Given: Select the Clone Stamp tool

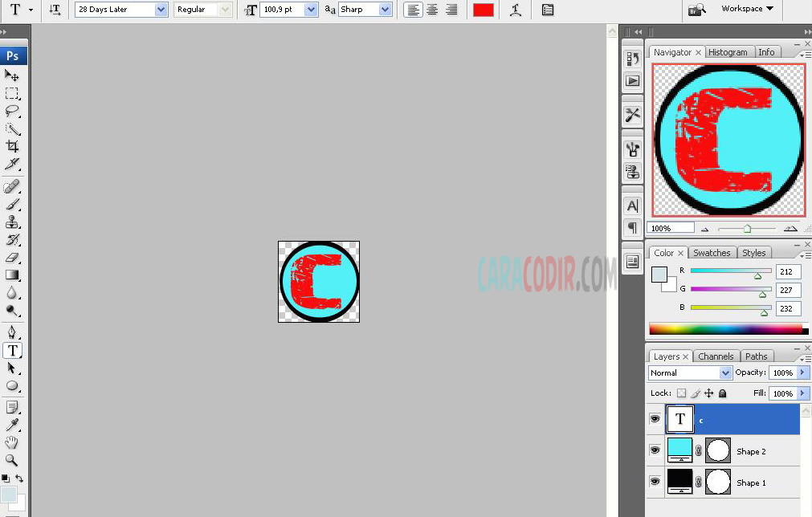Looking at the screenshot, I should tap(11, 222).
